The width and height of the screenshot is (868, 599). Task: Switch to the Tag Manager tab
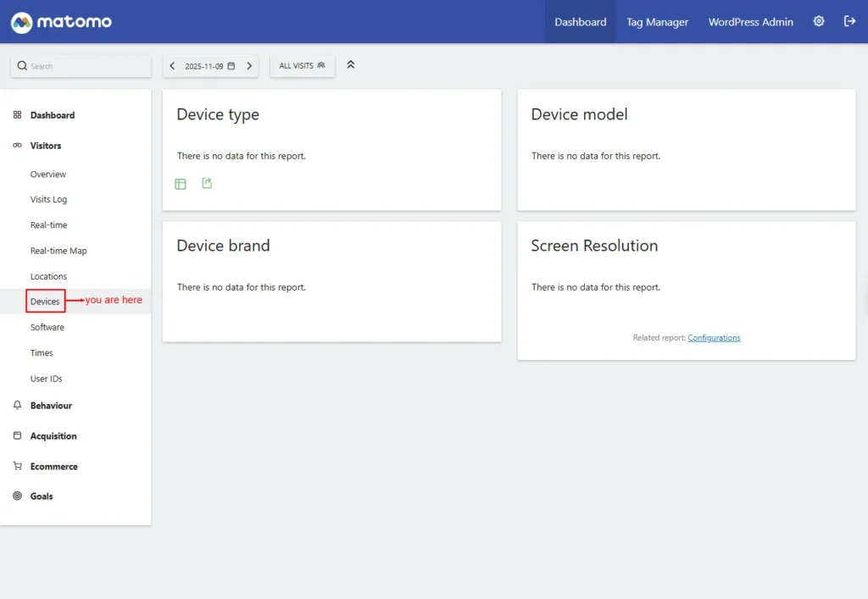click(x=657, y=22)
